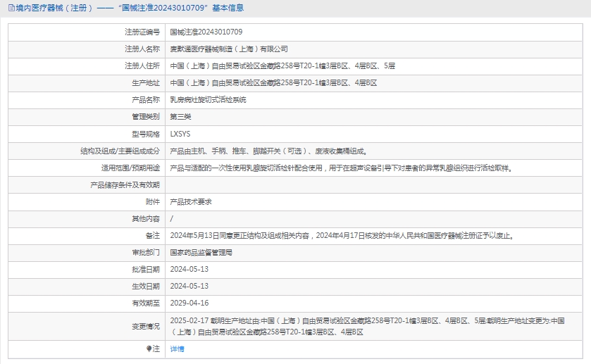Click the 生产地址 production address value
The height and width of the screenshot is (364, 591).
pyautogui.click(x=273, y=83)
